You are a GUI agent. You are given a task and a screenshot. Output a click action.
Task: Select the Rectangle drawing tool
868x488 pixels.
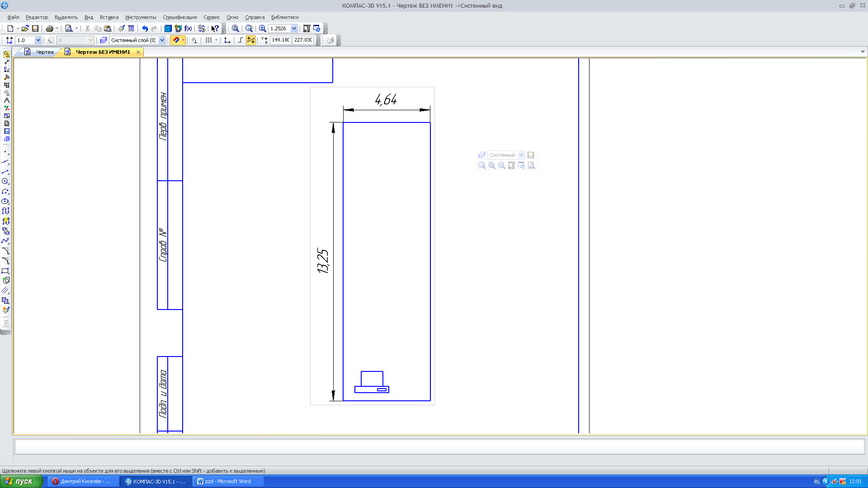(x=5, y=271)
